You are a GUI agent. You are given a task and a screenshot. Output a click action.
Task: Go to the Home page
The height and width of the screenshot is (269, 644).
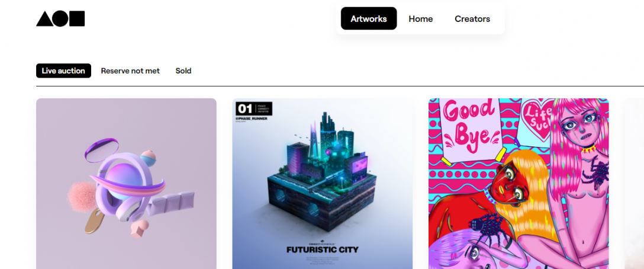421,19
